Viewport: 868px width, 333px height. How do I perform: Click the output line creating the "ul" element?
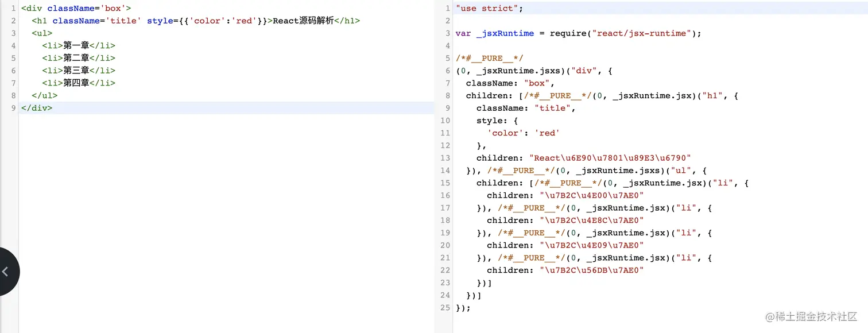point(586,171)
